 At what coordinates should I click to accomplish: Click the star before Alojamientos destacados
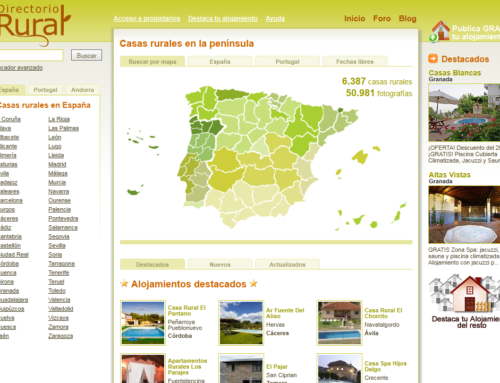pos(124,283)
